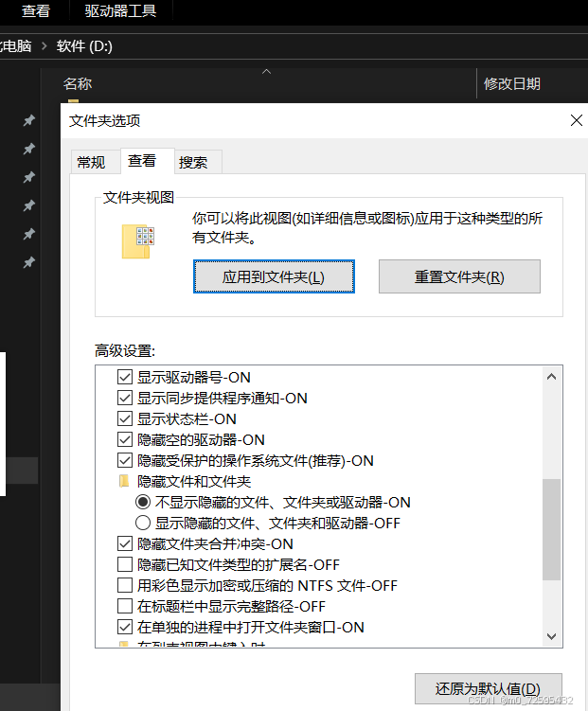The height and width of the screenshot is (711, 588).
Task: Toggle 显示驱动器号 checkbox
Action: [125, 377]
